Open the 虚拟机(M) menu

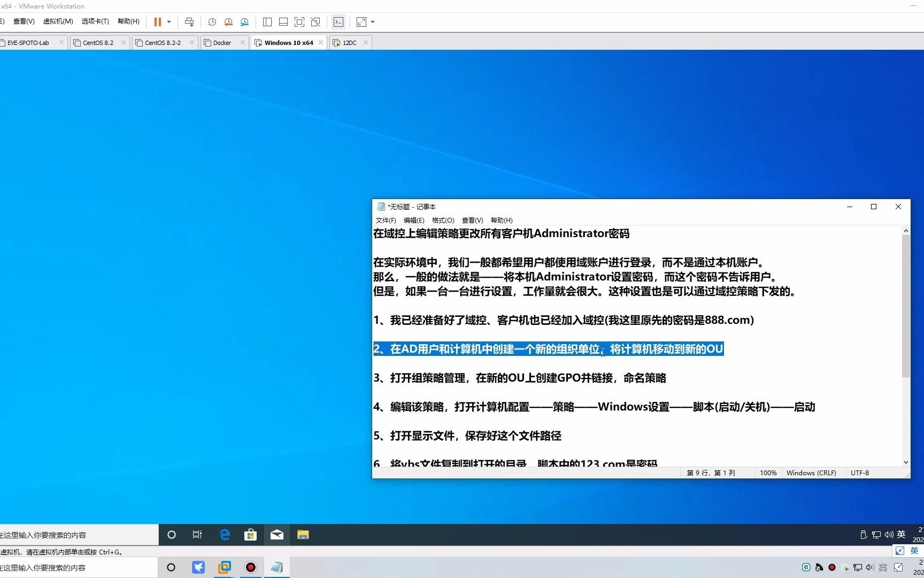click(58, 21)
